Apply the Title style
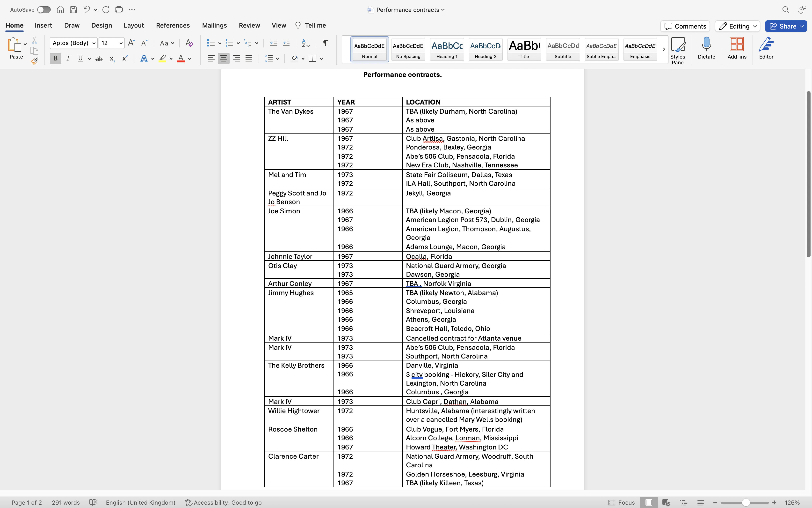Image resolution: width=812 pixels, height=508 pixels. pos(524,49)
